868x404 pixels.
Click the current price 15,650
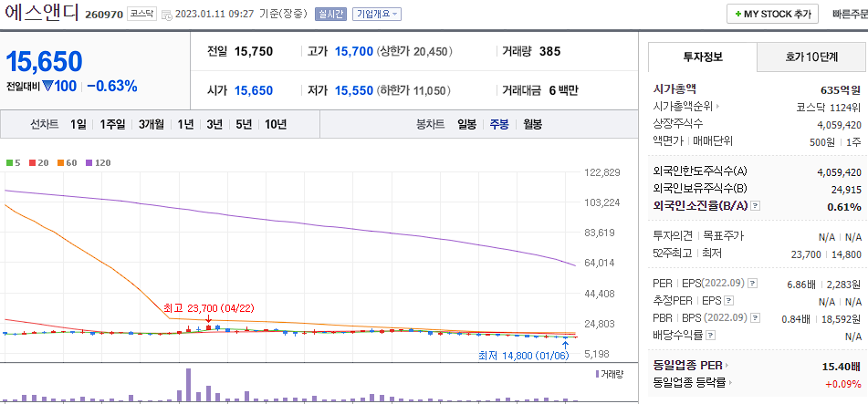click(x=45, y=61)
